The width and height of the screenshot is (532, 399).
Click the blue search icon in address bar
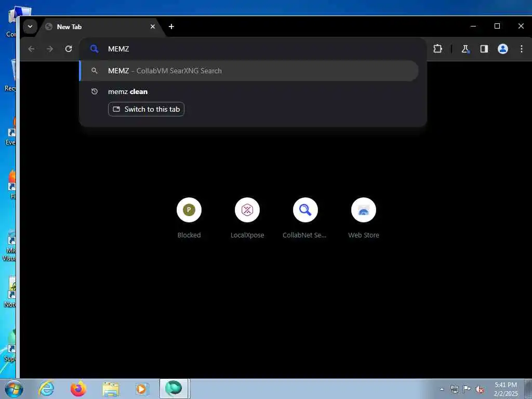[x=95, y=49]
